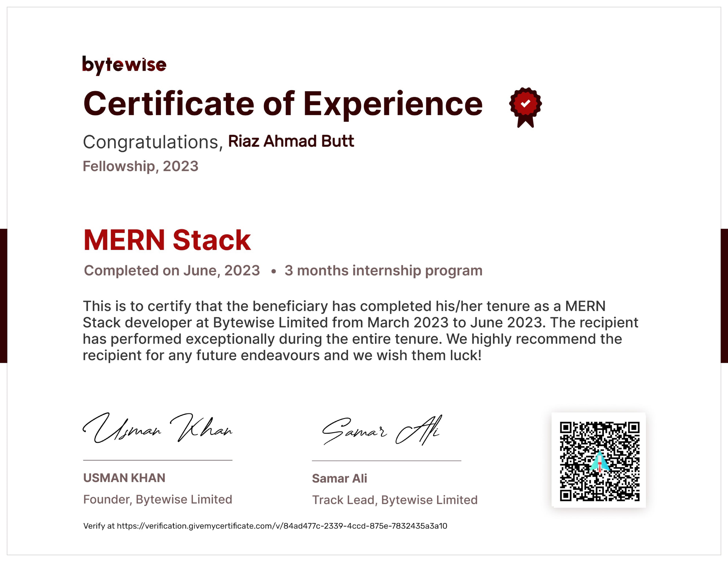The image size is (728, 562).
Task: Click the certification paragraph starting 'This is to certify'
Action: coord(360,330)
